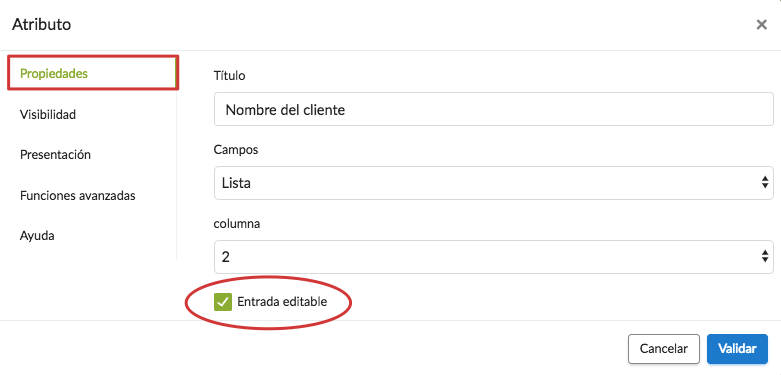Image resolution: width=781 pixels, height=375 pixels.
Task: Click the green checkmark icon
Action: coord(223,302)
